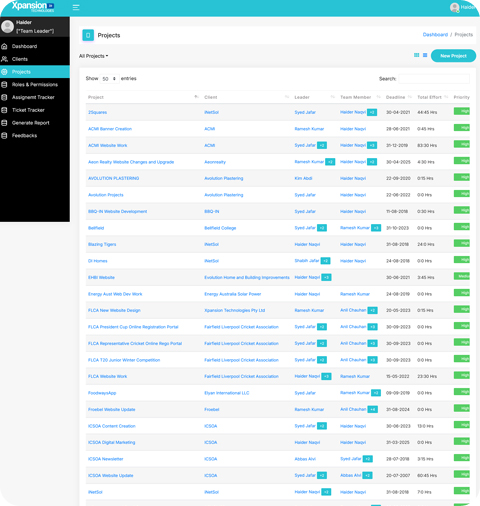Click the Generate Report icon

click(4, 123)
